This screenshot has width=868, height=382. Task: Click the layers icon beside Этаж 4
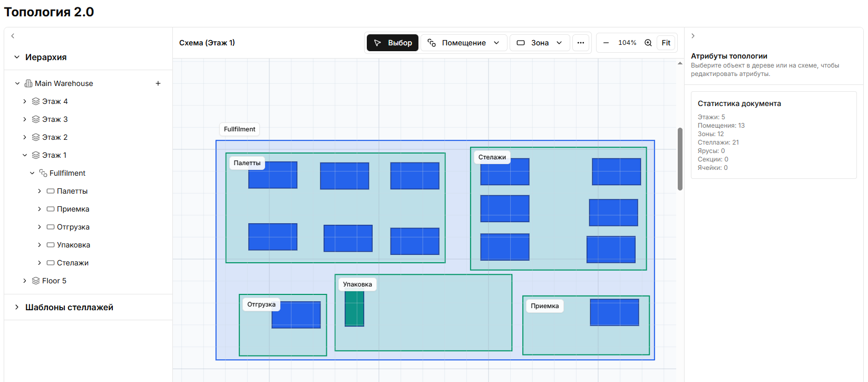click(36, 101)
